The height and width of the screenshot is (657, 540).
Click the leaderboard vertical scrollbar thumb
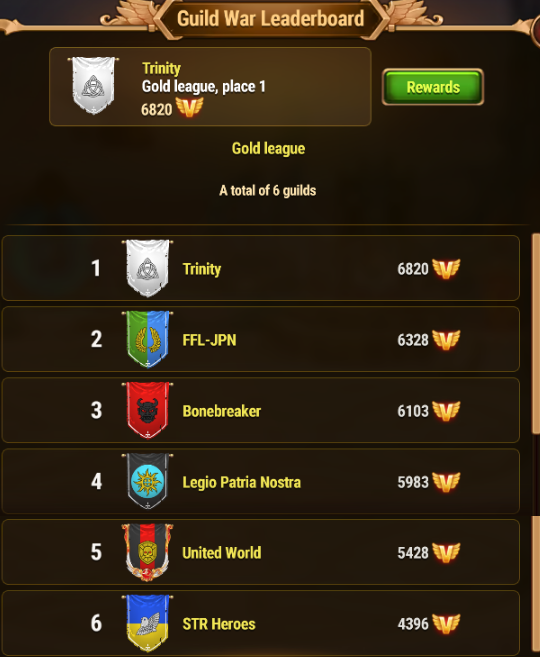[536, 334]
